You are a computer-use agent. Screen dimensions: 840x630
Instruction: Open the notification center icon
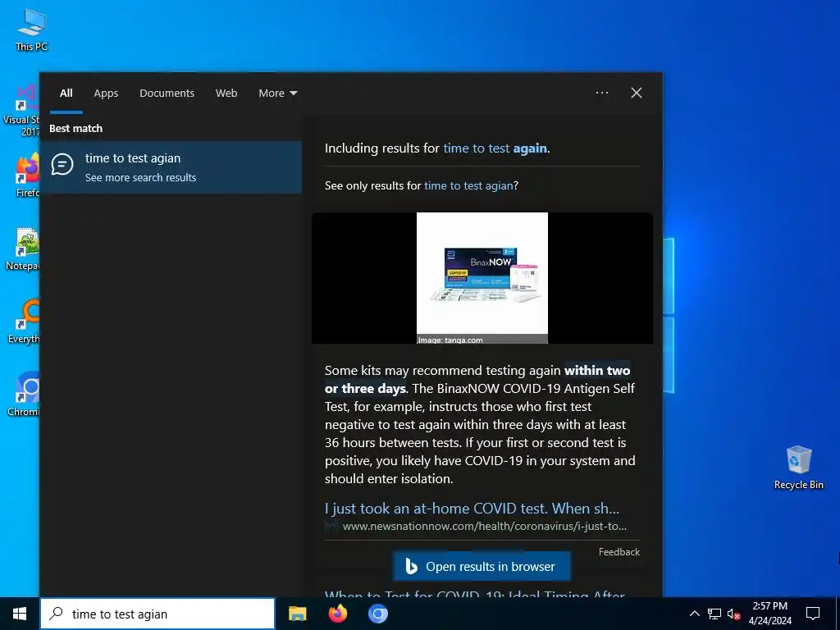[x=813, y=614]
